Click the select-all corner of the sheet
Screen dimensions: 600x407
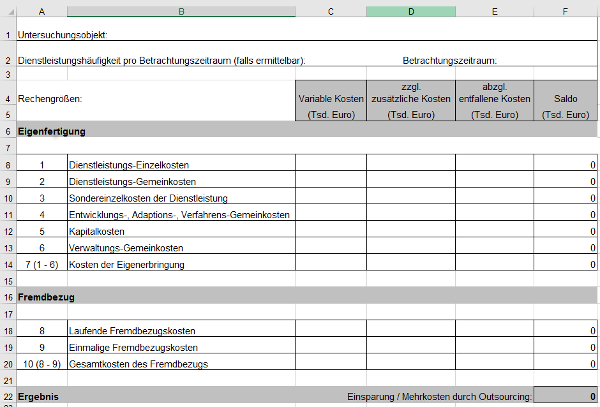(x=8, y=11)
